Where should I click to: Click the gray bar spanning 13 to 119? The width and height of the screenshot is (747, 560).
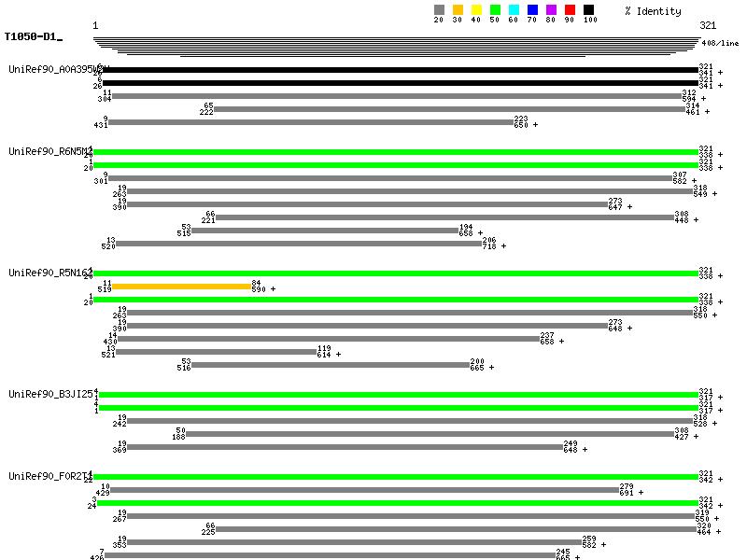[x=216, y=353]
